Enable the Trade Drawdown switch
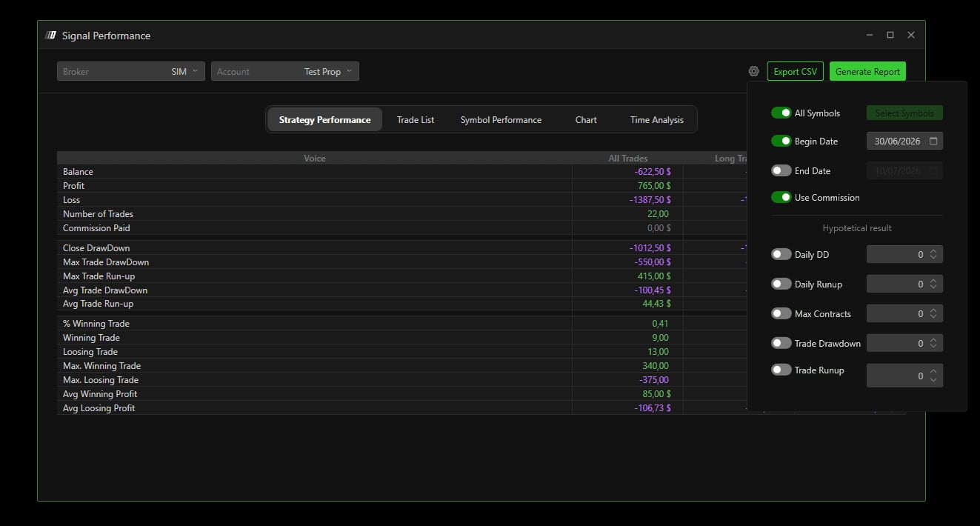The width and height of the screenshot is (980, 526). click(781, 343)
